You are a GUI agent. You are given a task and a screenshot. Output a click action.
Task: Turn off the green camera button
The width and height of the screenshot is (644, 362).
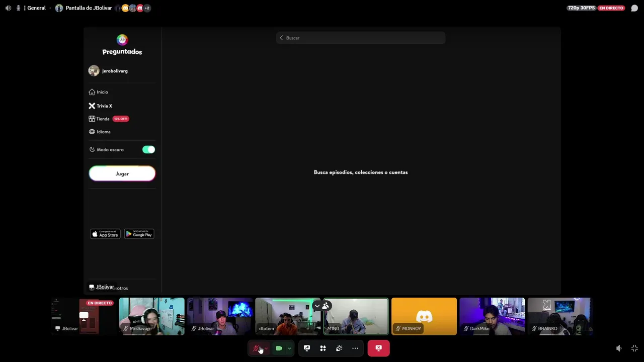coord(279,348)
